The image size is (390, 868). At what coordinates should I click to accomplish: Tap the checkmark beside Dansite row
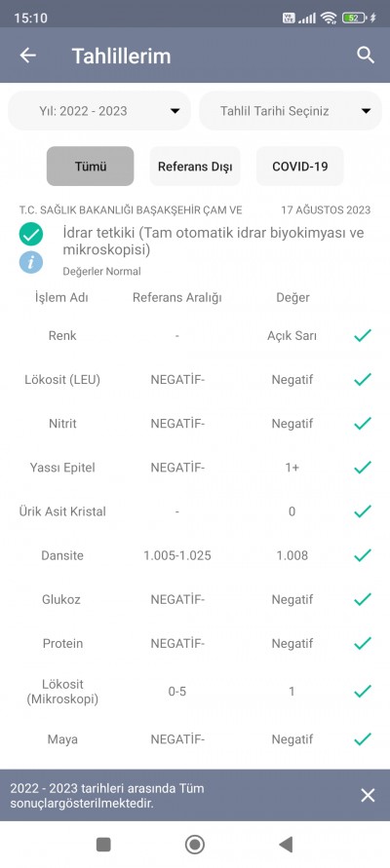point(363,555)
